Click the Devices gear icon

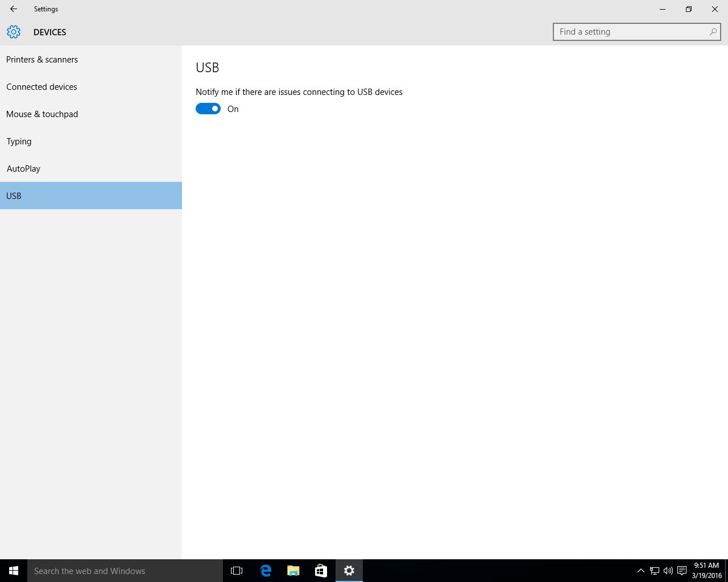(14, 32)
